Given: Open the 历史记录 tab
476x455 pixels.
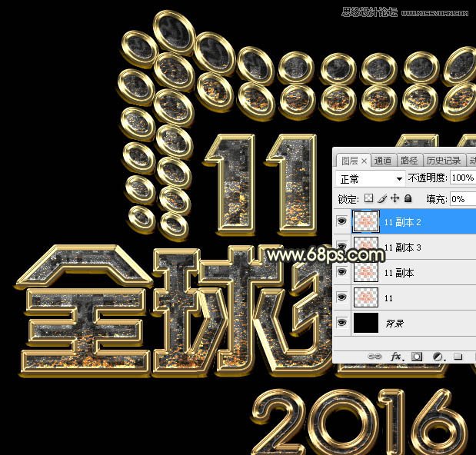Looking at the screenshot, I should click(x=444, y=161).
